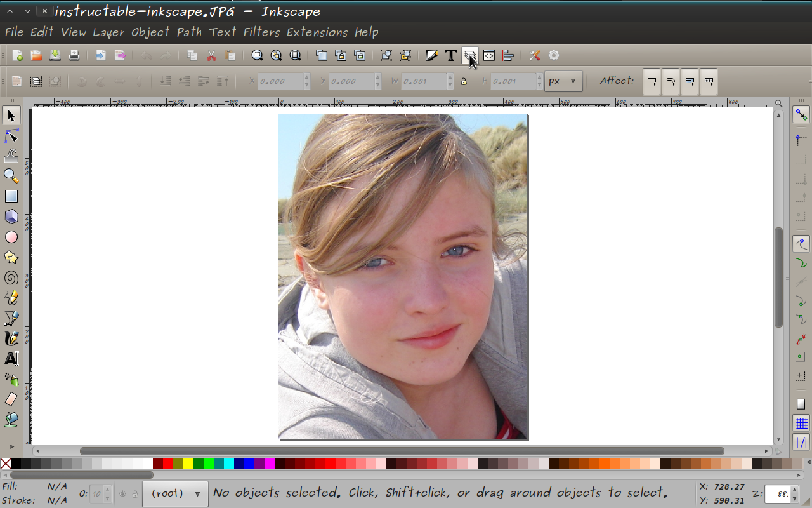The image size is (812, 508).
Task: Open the Filters menu
Action: [x=261, y=32]
